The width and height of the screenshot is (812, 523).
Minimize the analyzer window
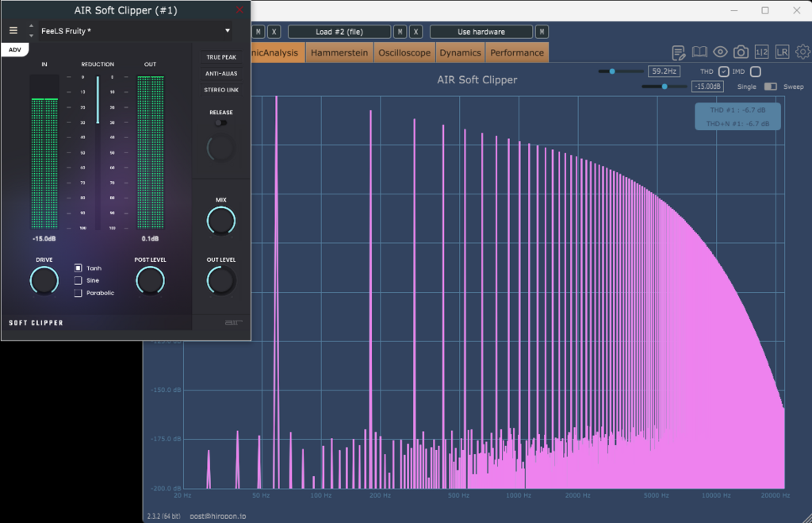tap(733, 10)
